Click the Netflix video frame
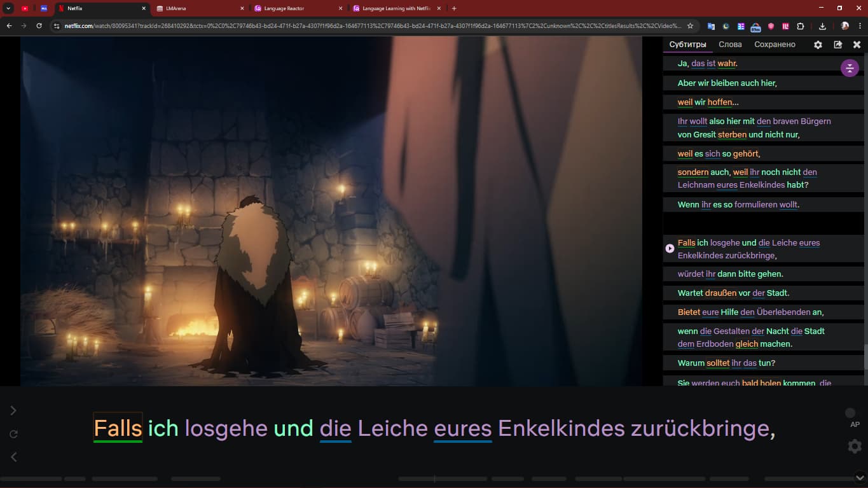Image resolution: width=868 pixels, height=488 pixels. coord(331,211)
